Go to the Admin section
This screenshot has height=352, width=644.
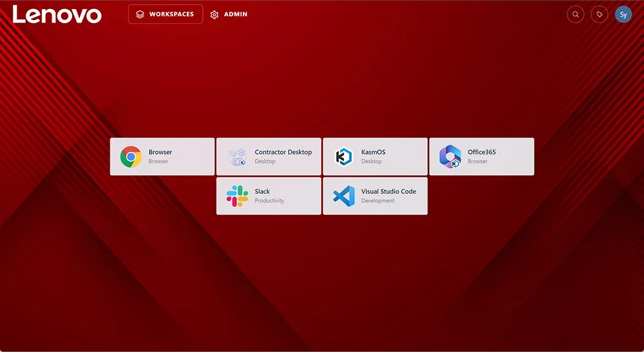tap(235, 14)
